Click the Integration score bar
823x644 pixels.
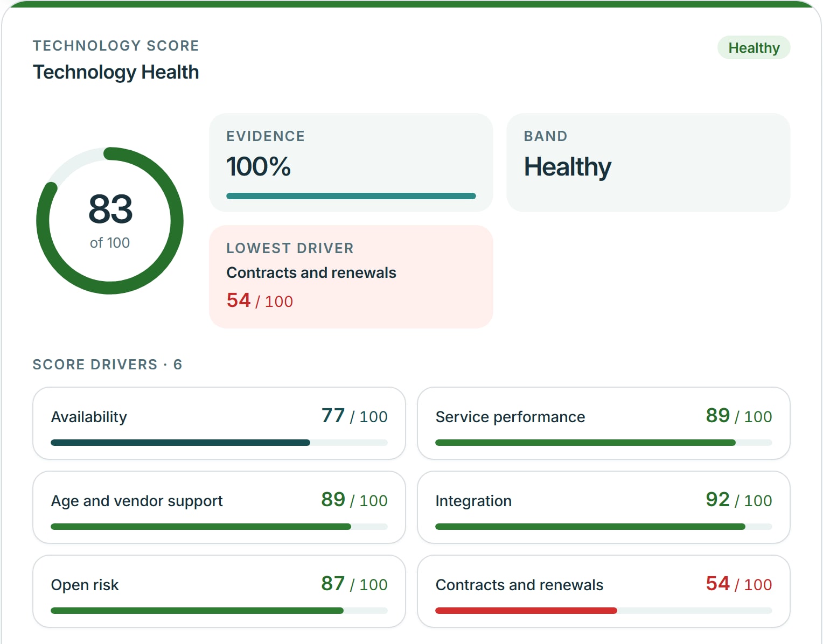tap(604, 527)
